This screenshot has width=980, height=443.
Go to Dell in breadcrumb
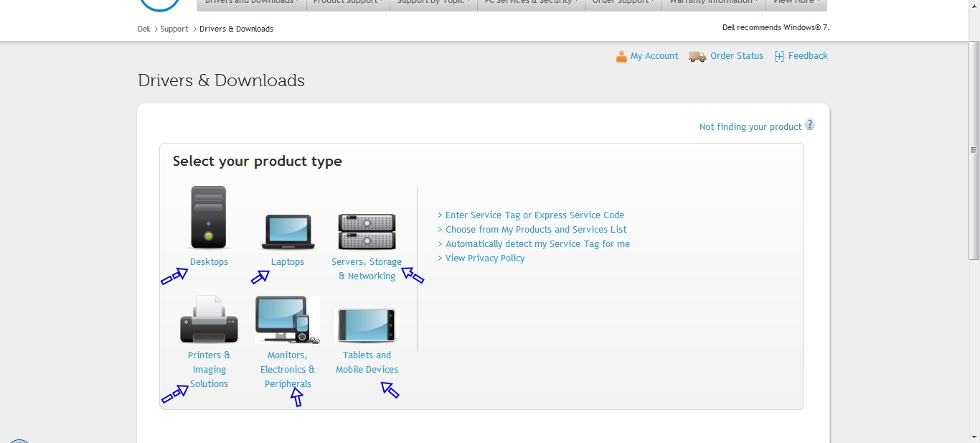144,29
